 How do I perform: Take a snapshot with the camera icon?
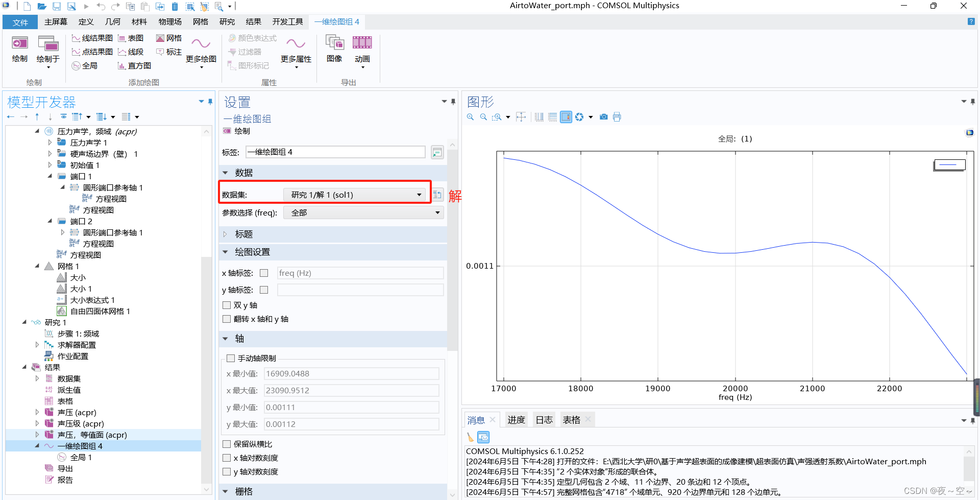[x=604, y=117]
